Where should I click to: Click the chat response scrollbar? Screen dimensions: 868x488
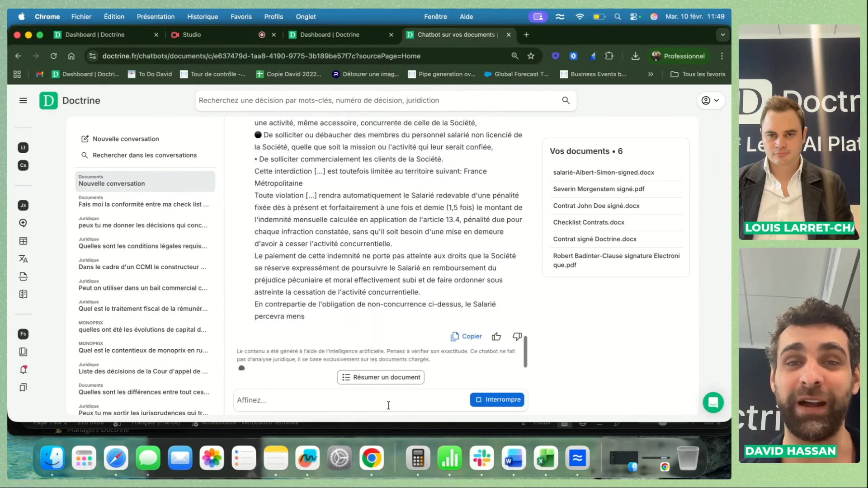[x=525, y=352]
